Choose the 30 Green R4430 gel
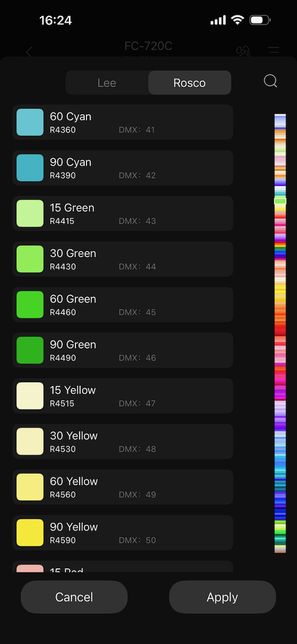The image size is (297, 644). click(123, 259)
